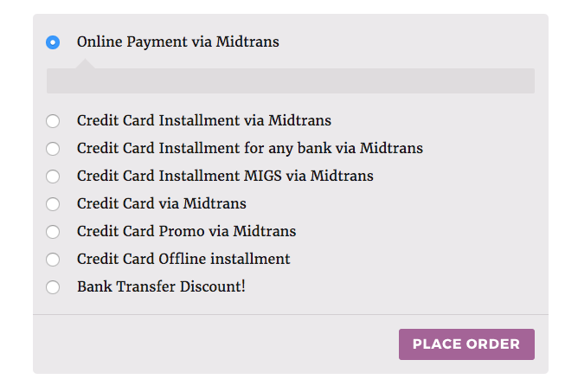Click the "Credit Card Promo via Midtrans" label
Viewport: 565px width, 392px height.
point(186,232)
